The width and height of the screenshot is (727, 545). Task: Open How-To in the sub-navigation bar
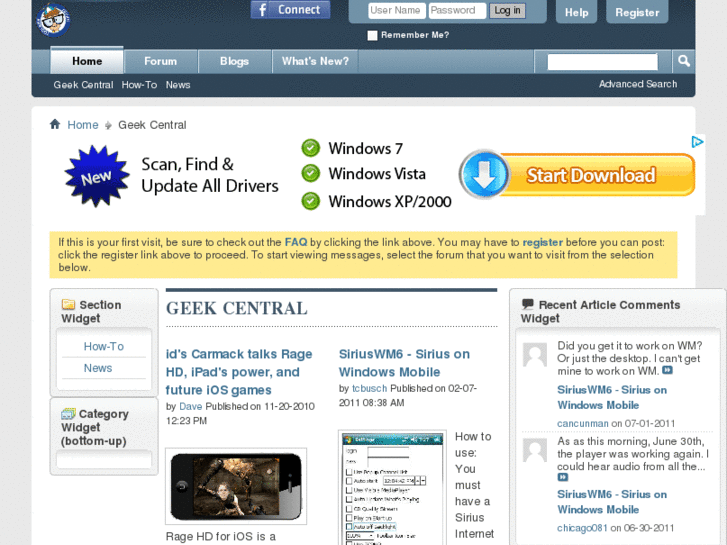[139, 85]
